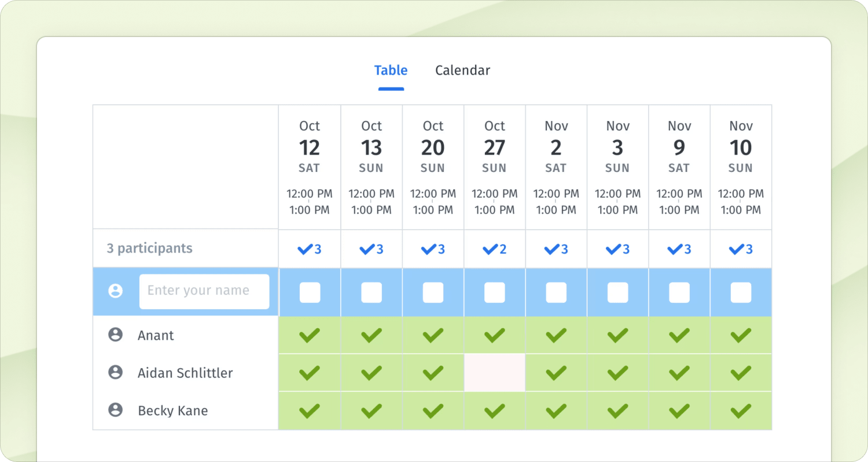Focus the Enter your name field

(204, 291)
